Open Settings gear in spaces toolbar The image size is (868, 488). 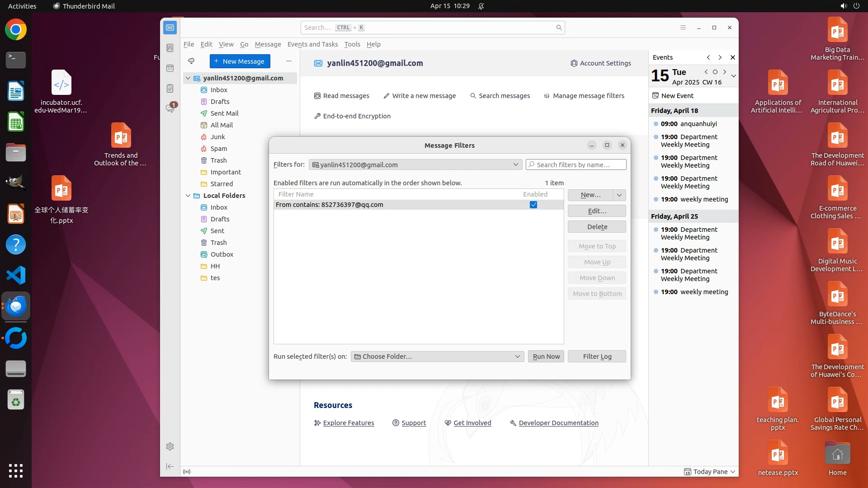pyautogui.click(x=170, y=446)
